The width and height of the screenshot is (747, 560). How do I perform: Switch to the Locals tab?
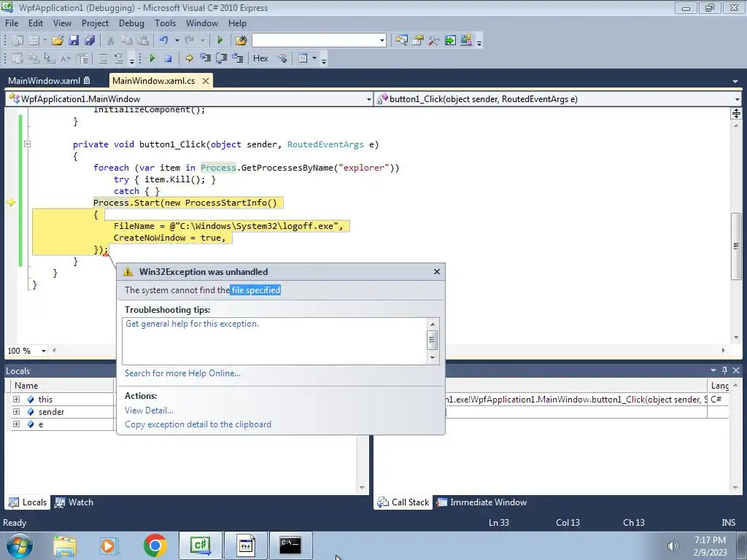click(28, 502)
